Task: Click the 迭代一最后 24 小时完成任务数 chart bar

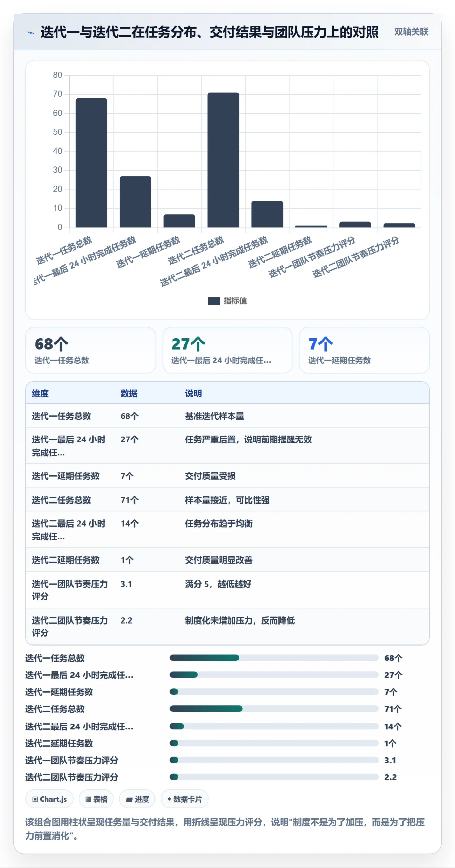Action: click(x=136, y=202)
